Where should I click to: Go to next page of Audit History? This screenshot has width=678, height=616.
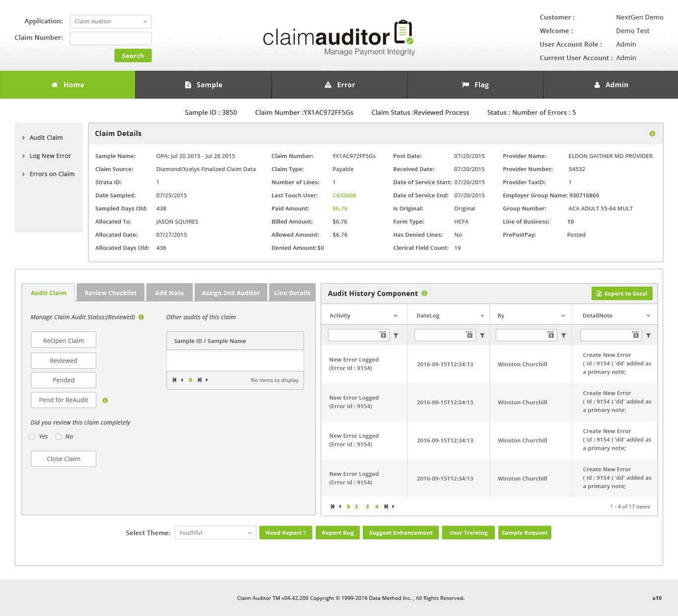393,506
